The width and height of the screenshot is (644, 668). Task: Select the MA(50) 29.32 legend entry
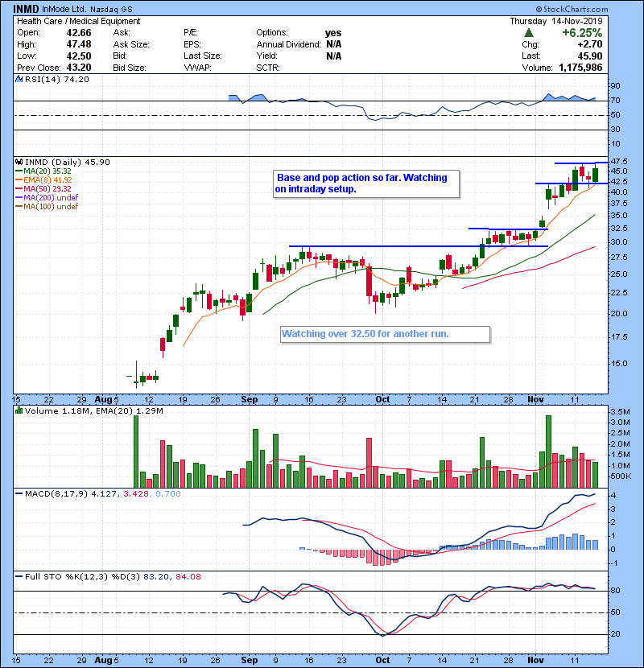tap(43, 188)
